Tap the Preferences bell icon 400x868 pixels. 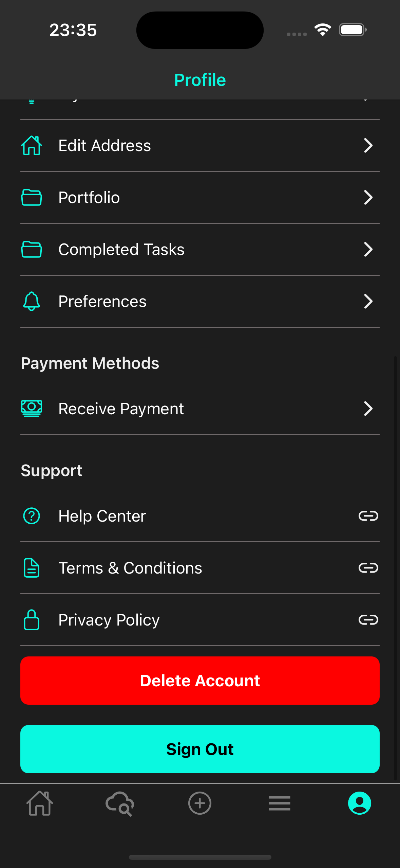coord(32,301)
